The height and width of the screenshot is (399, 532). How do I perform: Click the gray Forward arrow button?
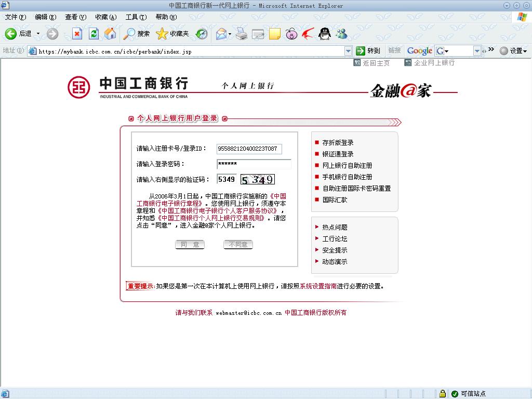[52, 34]
